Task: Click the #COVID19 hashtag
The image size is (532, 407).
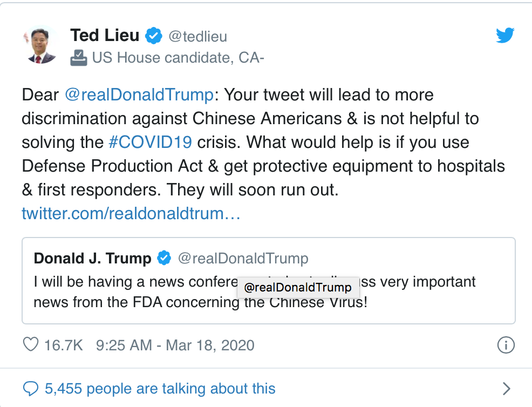Action: click(x=150, y=143)
